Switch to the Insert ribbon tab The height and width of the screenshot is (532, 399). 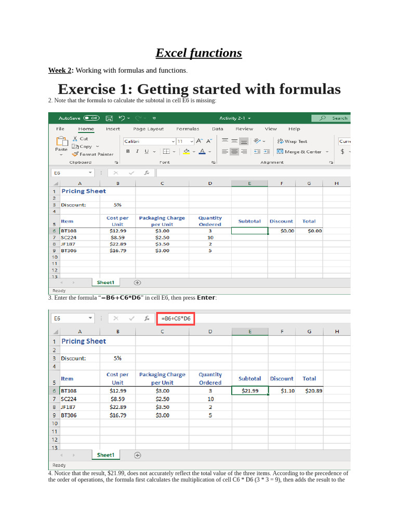pos(113,129)
